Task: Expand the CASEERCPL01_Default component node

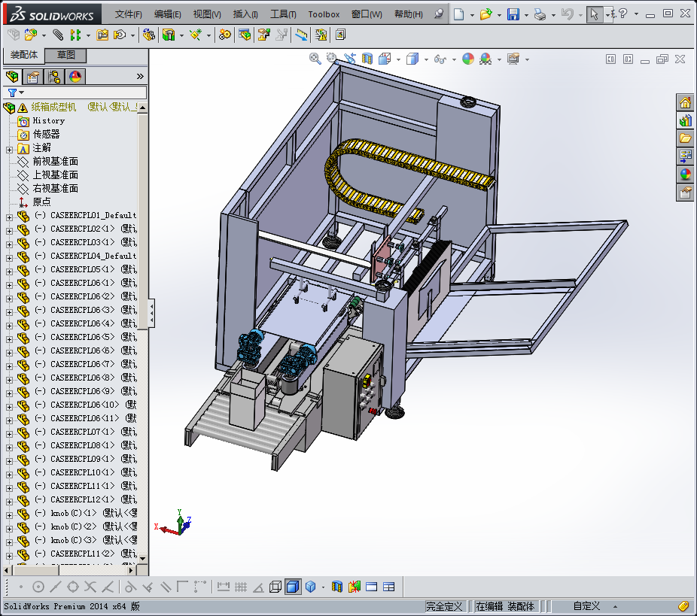Action: tap(9, 217)
